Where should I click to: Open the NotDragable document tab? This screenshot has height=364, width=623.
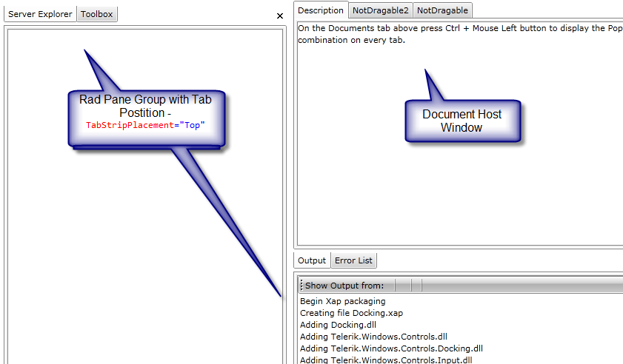click(442, 10)
